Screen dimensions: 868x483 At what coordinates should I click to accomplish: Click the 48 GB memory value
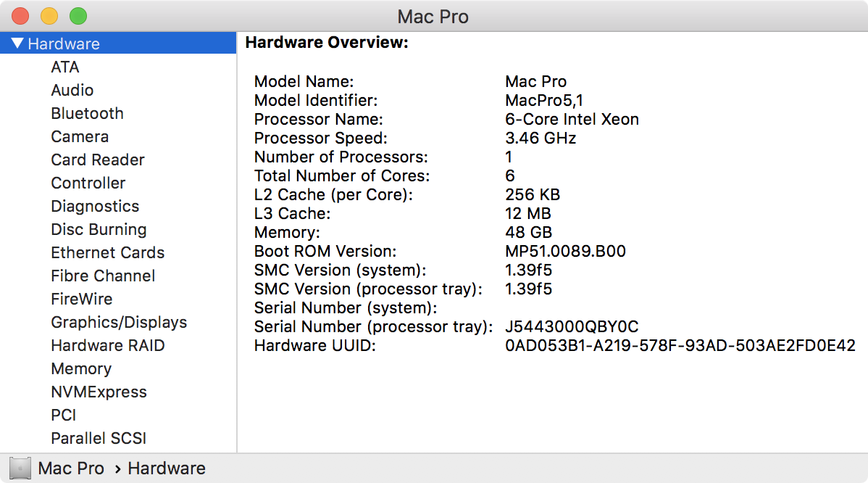tap(529, 233)
